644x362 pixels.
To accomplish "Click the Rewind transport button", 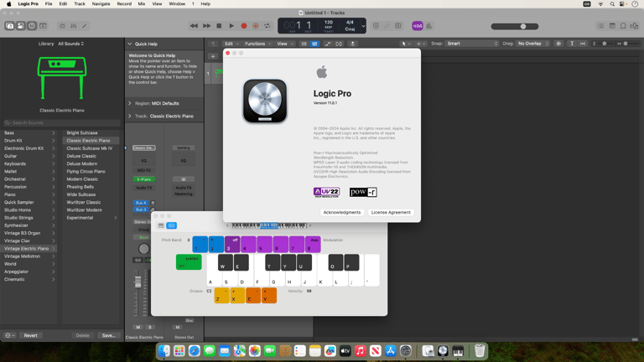I will click(x=194, y=26).
